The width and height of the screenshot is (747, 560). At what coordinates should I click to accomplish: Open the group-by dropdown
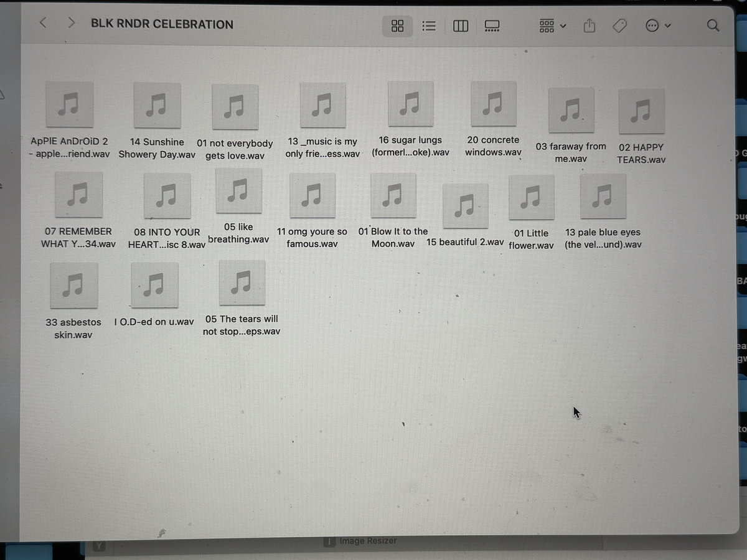(552, 26)
